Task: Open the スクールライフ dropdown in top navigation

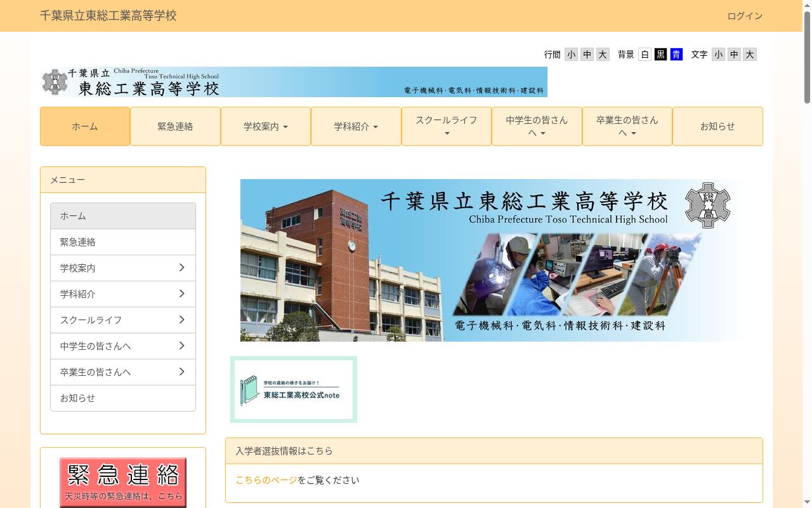Action: 447,126
